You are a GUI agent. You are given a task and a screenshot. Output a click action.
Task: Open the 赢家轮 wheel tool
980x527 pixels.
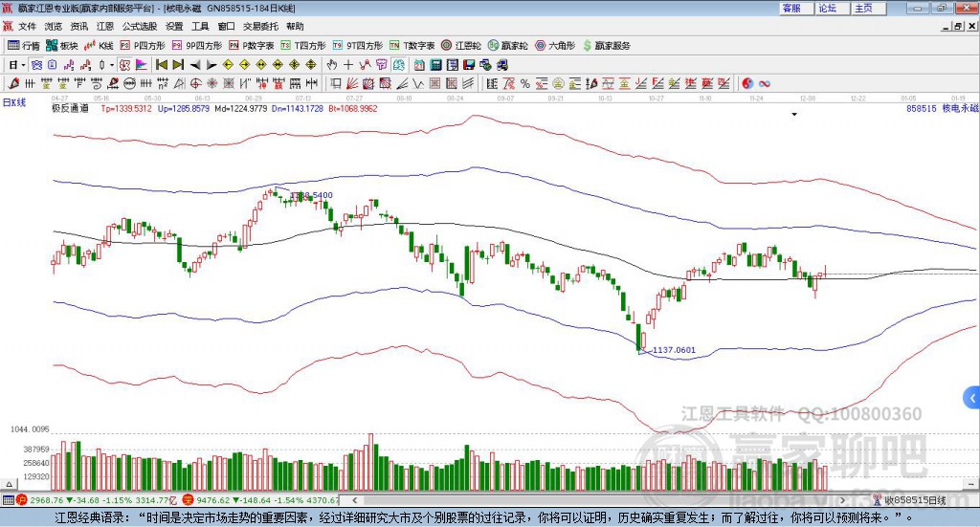[507, 46]
